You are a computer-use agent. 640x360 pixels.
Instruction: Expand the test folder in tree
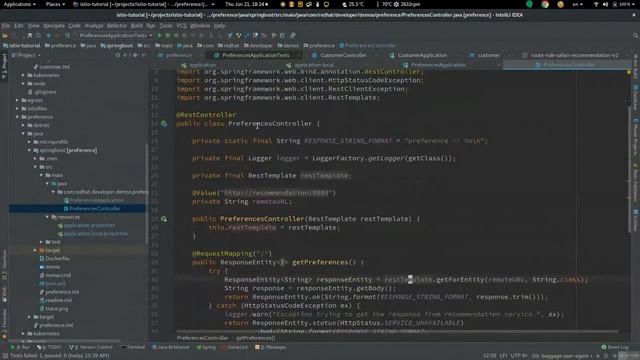click(x=41, y=242)
